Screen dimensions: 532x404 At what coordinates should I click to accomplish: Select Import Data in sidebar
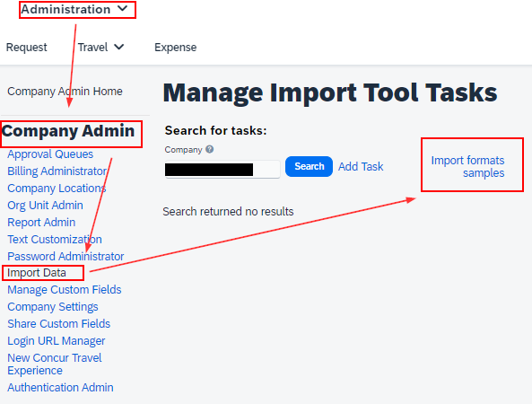pos(37,273)
